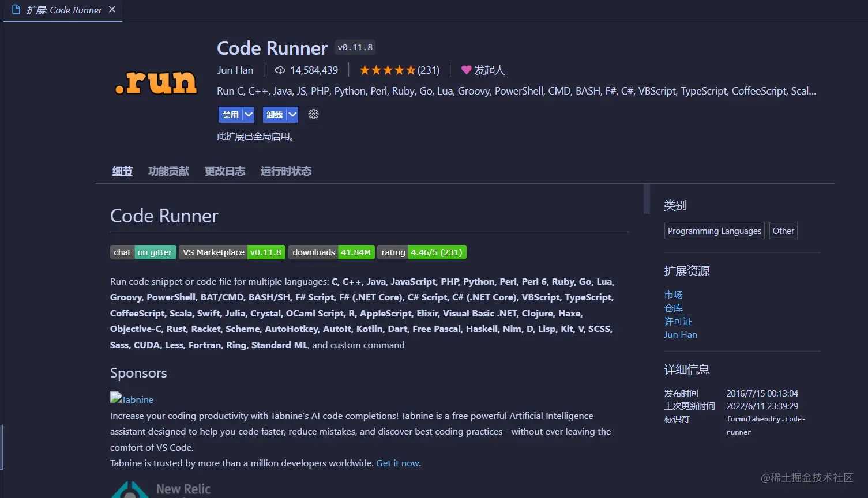This screenshot has width=868, height=498.
Task: Click the details pane scrollbar thumb
Action: pos(647,199)
